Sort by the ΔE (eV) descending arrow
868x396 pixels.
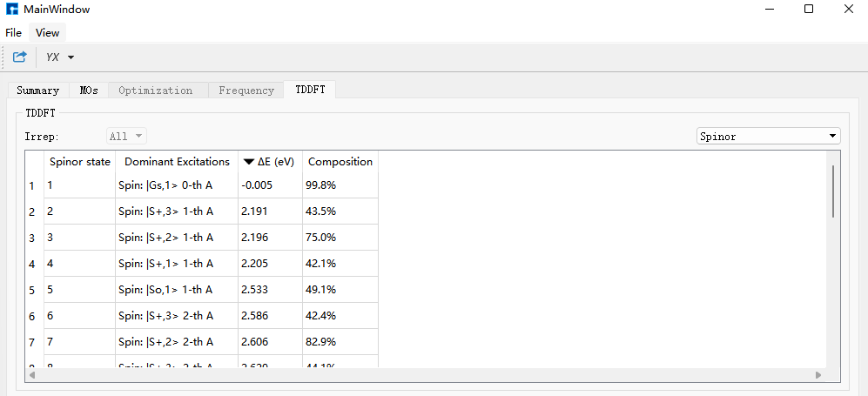coord(249,162)
